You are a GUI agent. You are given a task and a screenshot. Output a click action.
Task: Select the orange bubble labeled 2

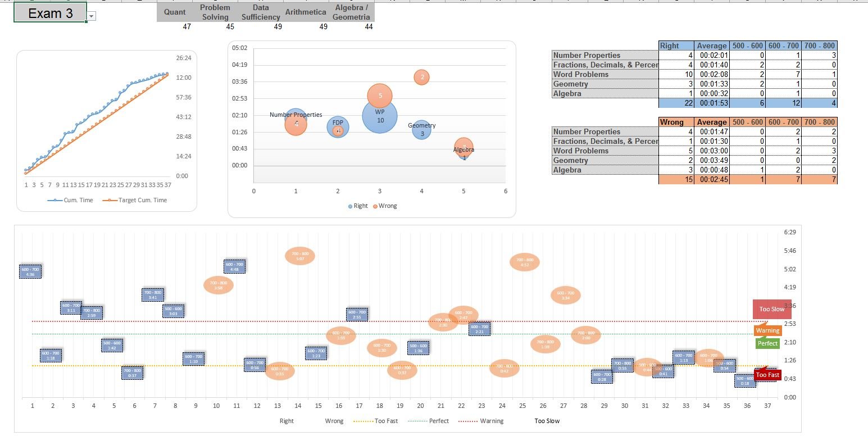pyautogui.click(x=422, y=77)
